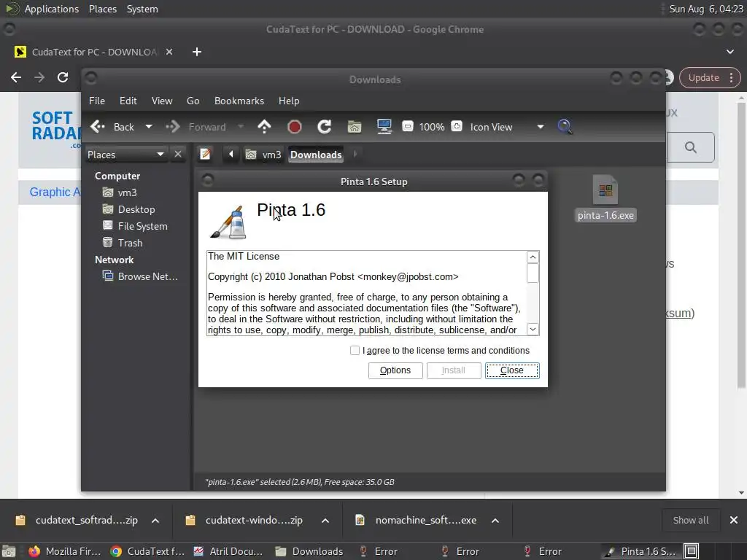Select the Downloads path bar button
The height and width of the screenshot is (560, 747).
(316, 155)
